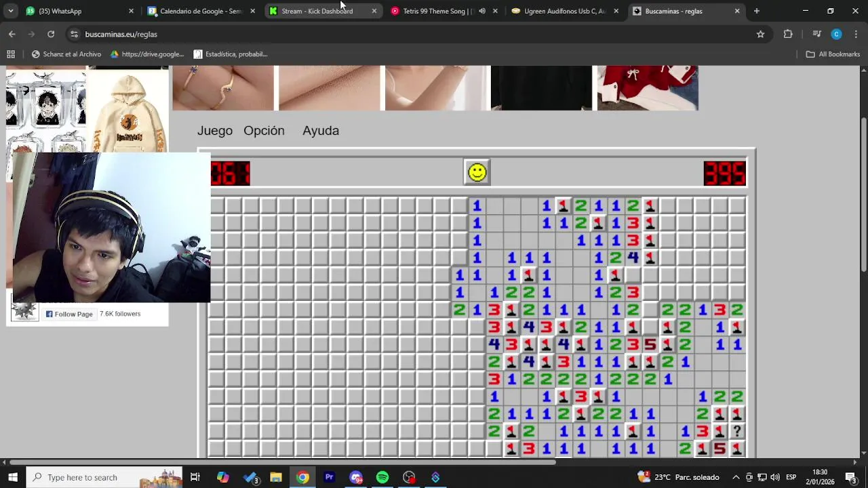868x488 pixels.
Task: Bookmark this page with the star
Action: pyautogui.click(x=760, y=34)
